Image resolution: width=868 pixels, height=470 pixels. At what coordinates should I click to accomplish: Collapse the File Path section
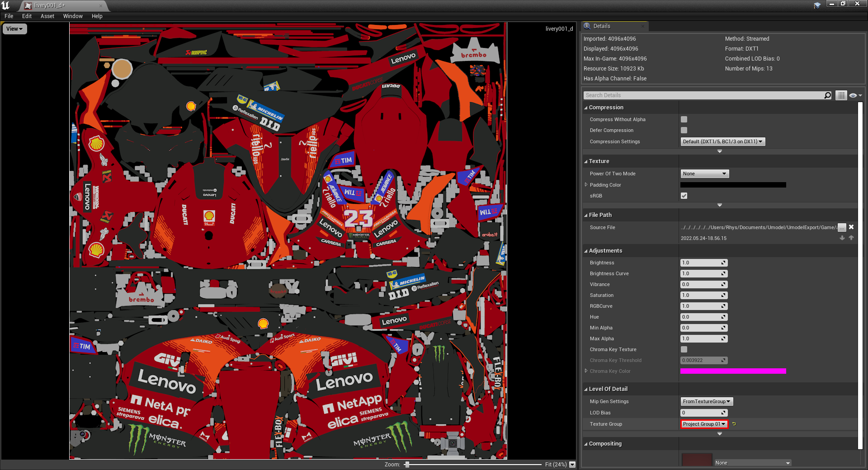point(586,215)
